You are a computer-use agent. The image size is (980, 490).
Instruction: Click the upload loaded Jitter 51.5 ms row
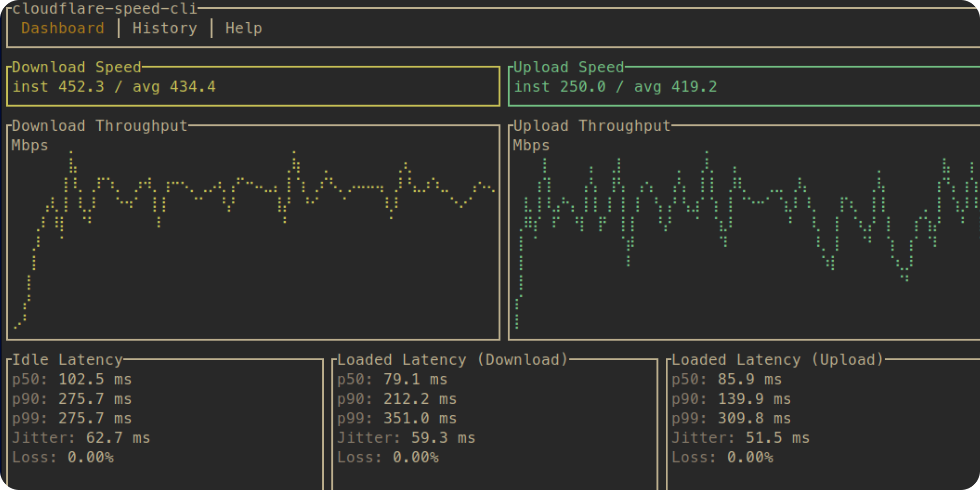(740, 438)
